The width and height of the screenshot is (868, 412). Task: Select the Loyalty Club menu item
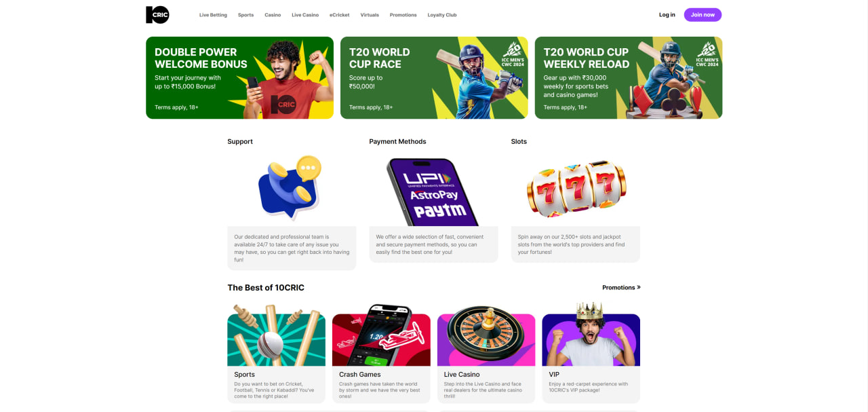[x=442, y=15]
